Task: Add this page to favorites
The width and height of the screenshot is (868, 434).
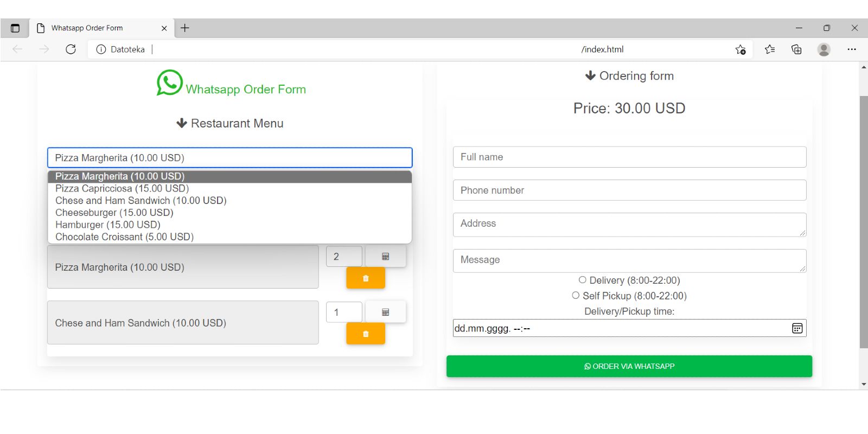Action: pyautogui.click(x=741, y=49)
